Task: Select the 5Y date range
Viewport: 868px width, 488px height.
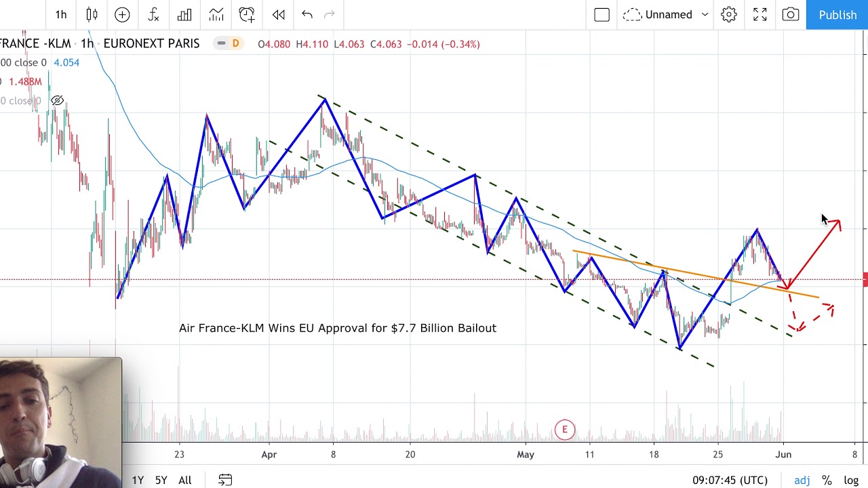Action: (161, 480)
